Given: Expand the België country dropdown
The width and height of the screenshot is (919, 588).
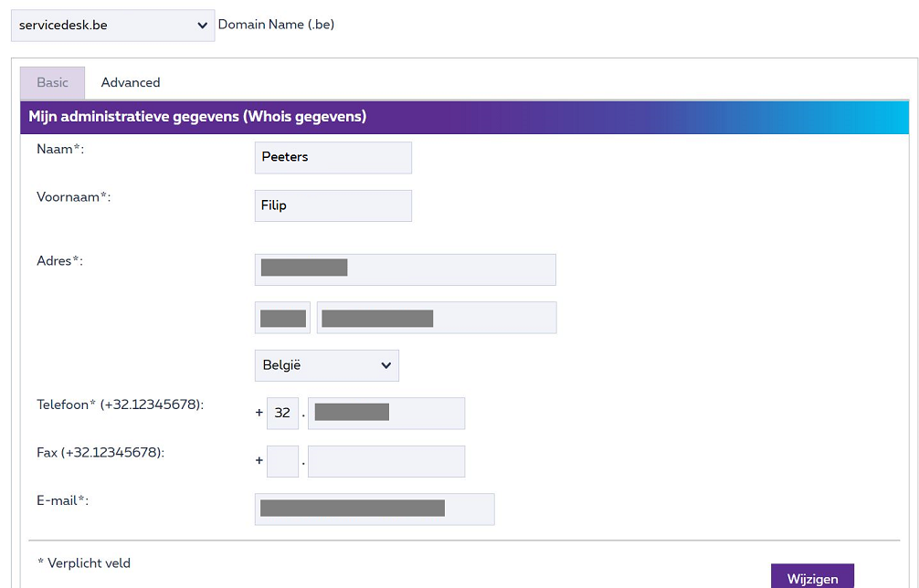Looking at the screenshot, I should pos(326,365).
